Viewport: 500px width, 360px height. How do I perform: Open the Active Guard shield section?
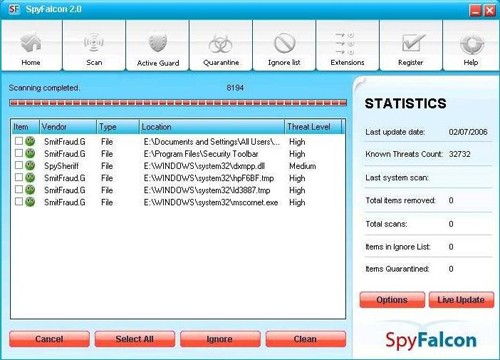coord(158,46)
